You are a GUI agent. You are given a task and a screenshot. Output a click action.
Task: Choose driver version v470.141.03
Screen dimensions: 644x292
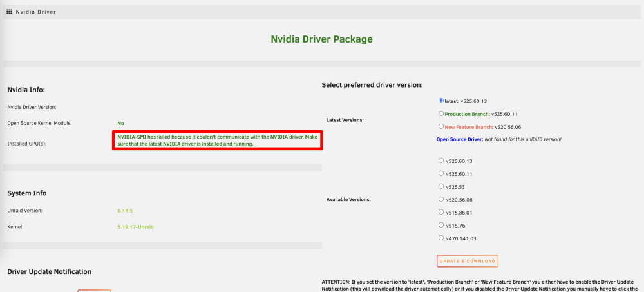pyautogui.click(x=441, y=238)
